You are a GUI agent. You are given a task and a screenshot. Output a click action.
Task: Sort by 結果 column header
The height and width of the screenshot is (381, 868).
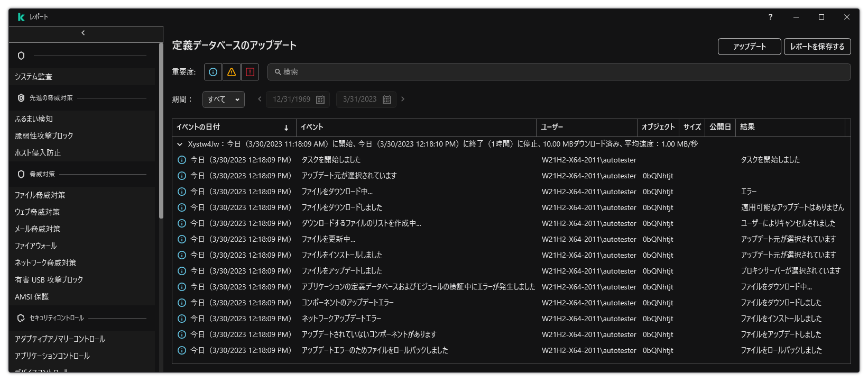click(790, 128)
